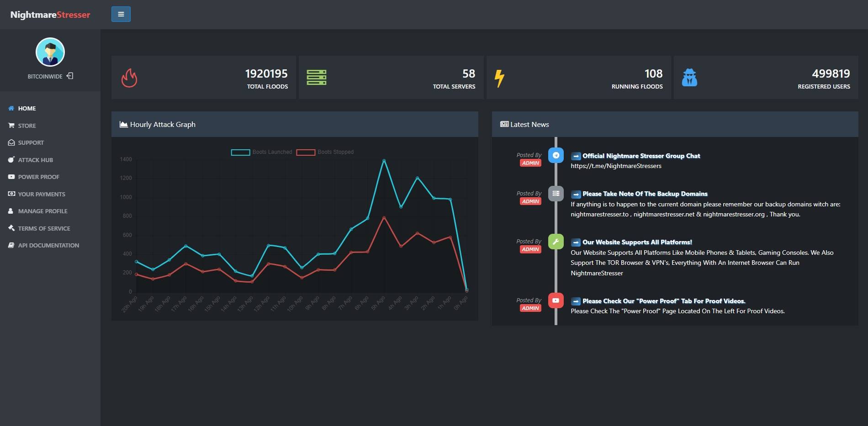Click the user avatar picture
Image resolution: width=868 pixels, height=426 pixels.
click(x=50, y=52)
